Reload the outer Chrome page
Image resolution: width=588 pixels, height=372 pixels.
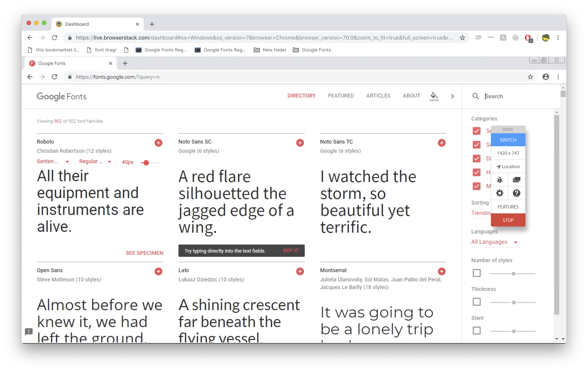(55, 38)
